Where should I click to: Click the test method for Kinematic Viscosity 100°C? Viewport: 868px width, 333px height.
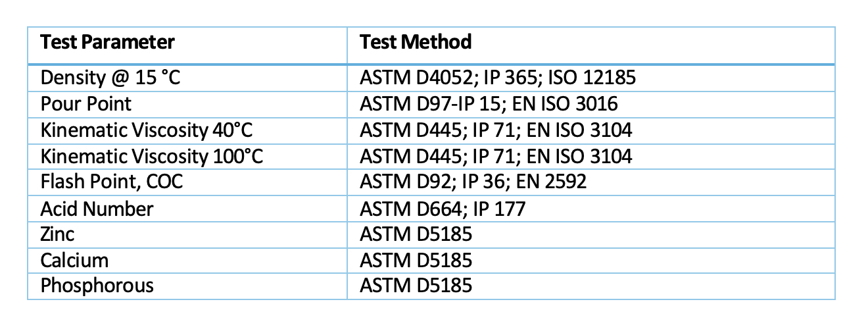[x=496, y=156]
